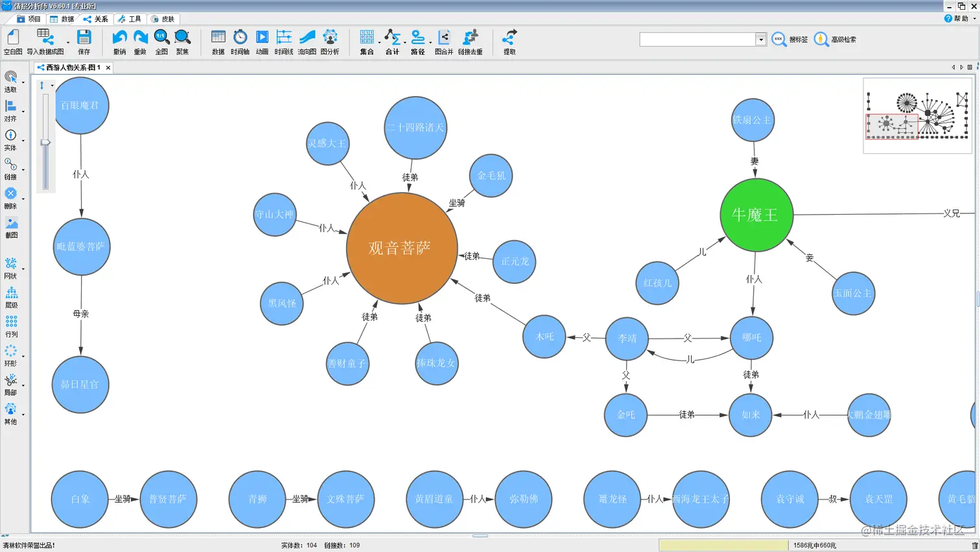Viewport: 980px width, 552px height.
Task: Select the 哪吒 node
Action: pyautogui.click(x=752, y=338)
